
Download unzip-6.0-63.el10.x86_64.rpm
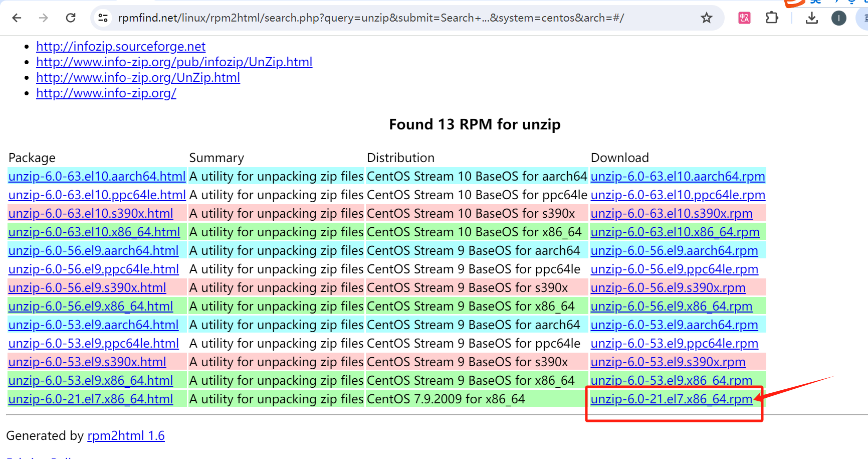pyautogui.click(x=675, y=232)
